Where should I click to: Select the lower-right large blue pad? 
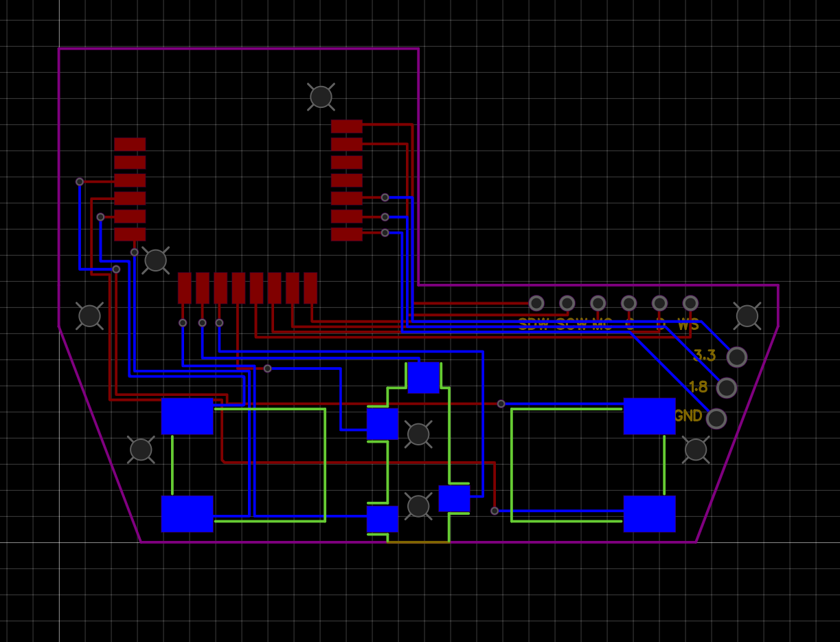pyautogui.click(x=650, y=514)
